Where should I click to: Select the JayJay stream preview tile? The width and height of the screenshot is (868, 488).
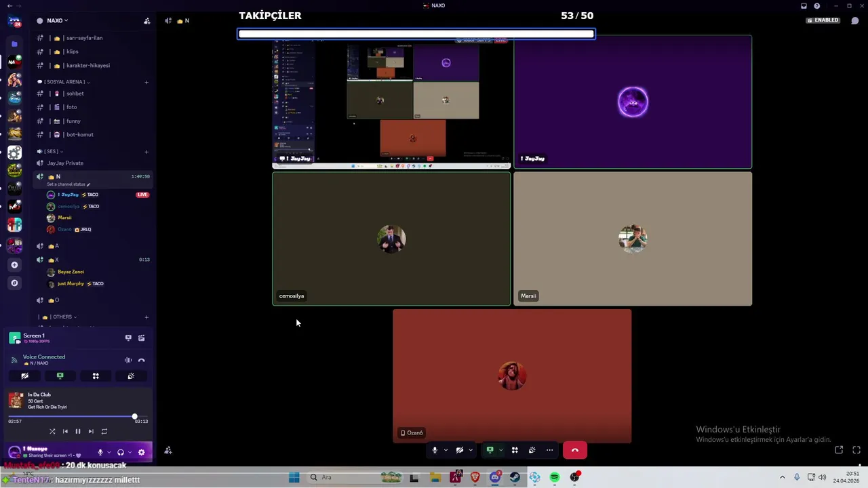click(x=391, y=102)
